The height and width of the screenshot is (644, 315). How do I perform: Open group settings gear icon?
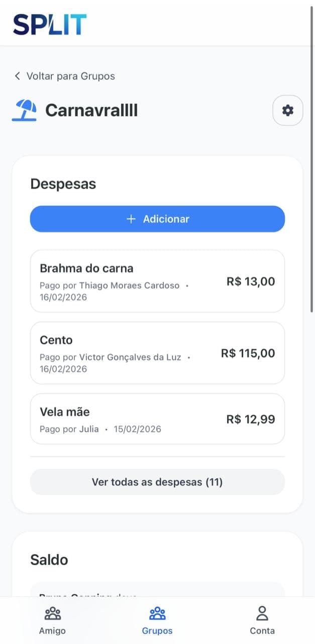pos(288,110)
